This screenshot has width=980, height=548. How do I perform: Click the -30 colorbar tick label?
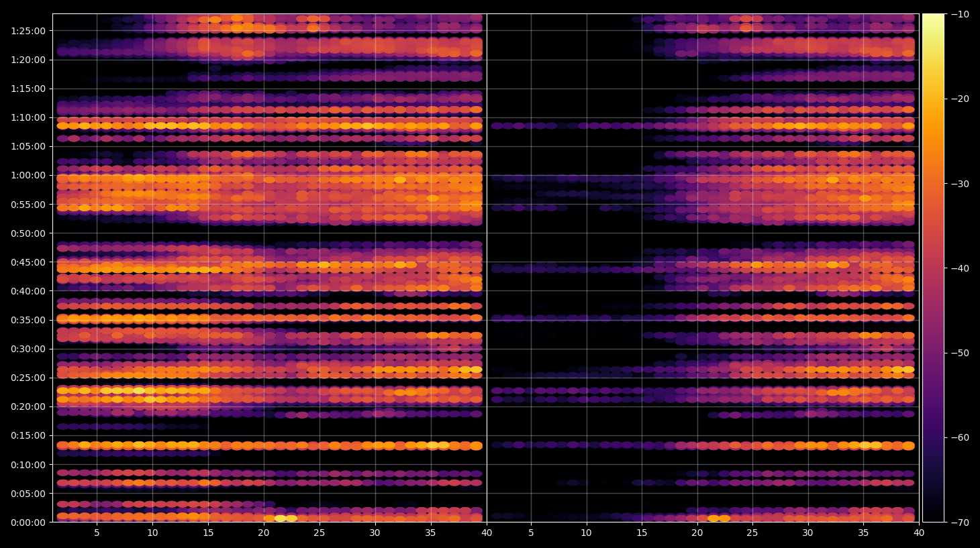tap(960, 184)
